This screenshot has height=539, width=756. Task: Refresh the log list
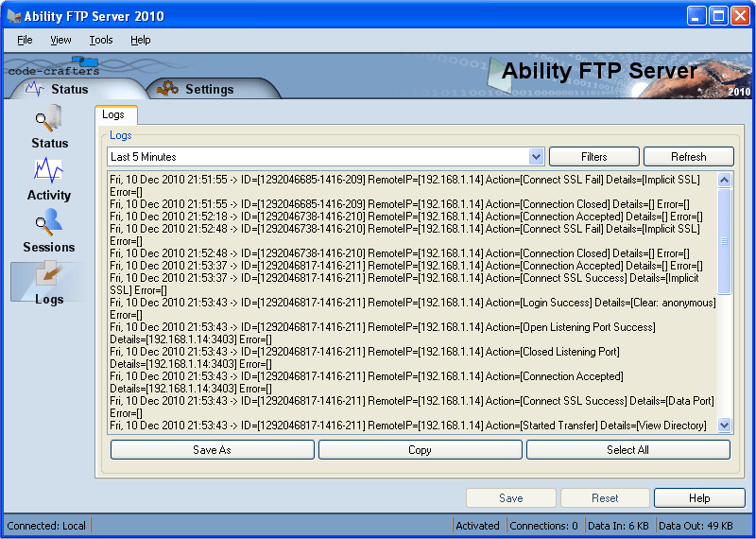click(689, 157)
